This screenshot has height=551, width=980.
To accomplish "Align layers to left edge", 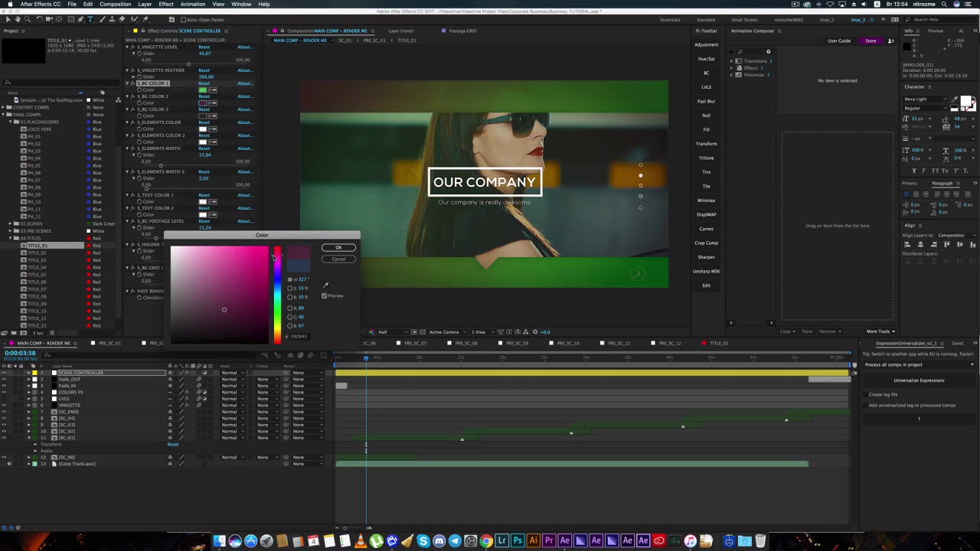I will coord(907,244).
